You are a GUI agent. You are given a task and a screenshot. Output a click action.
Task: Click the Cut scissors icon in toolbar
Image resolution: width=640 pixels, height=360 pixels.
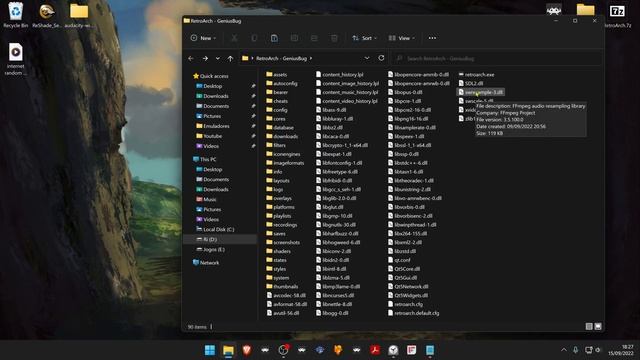(x=234, y=38)
